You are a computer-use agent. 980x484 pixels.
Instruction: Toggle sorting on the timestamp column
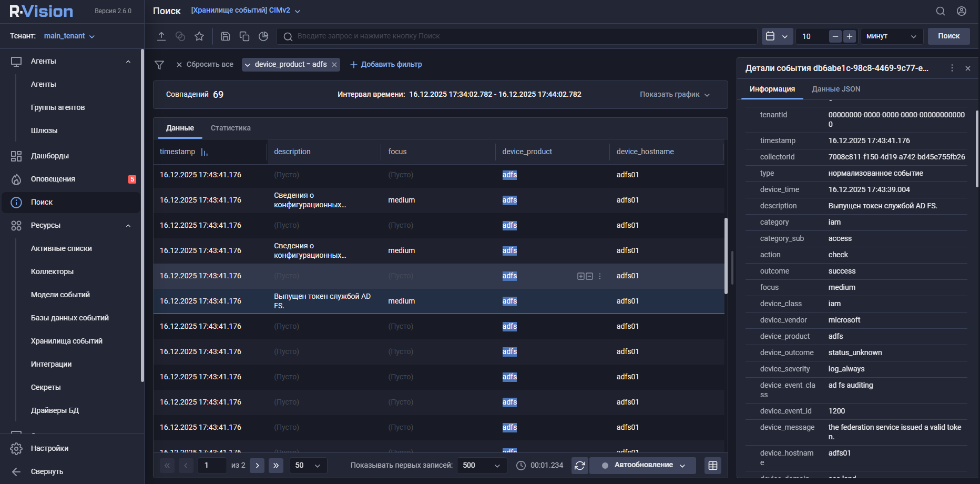[205, 152]
